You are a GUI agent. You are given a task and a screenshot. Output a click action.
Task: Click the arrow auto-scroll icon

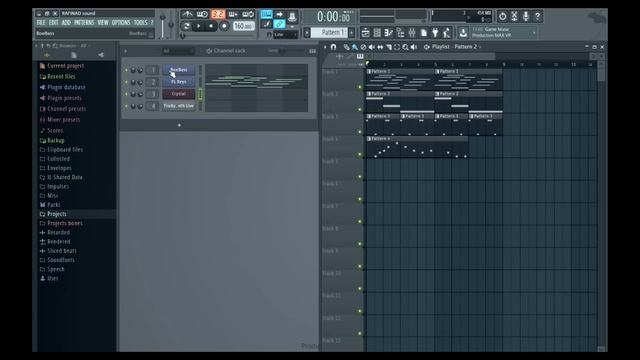(x=280, y=15)
